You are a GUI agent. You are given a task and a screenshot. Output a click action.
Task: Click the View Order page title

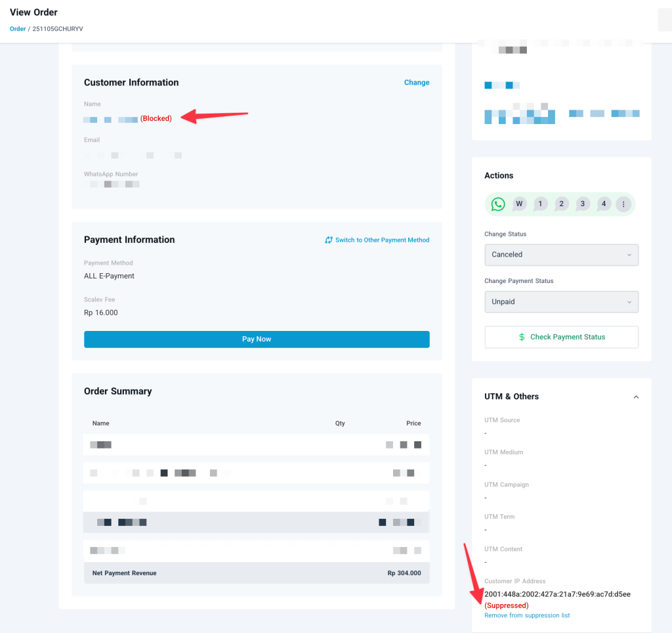click(34, 12)
